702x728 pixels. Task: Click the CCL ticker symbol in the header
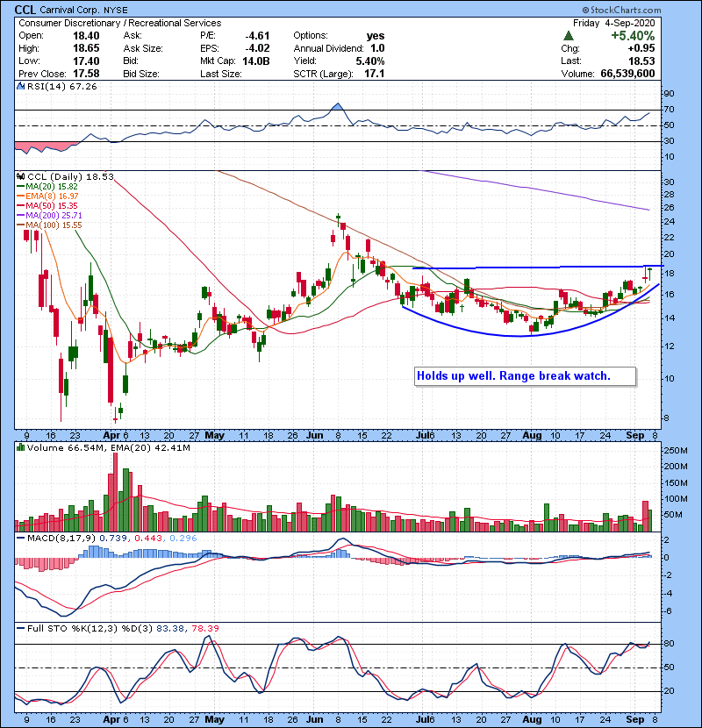(x=25, y=10)
